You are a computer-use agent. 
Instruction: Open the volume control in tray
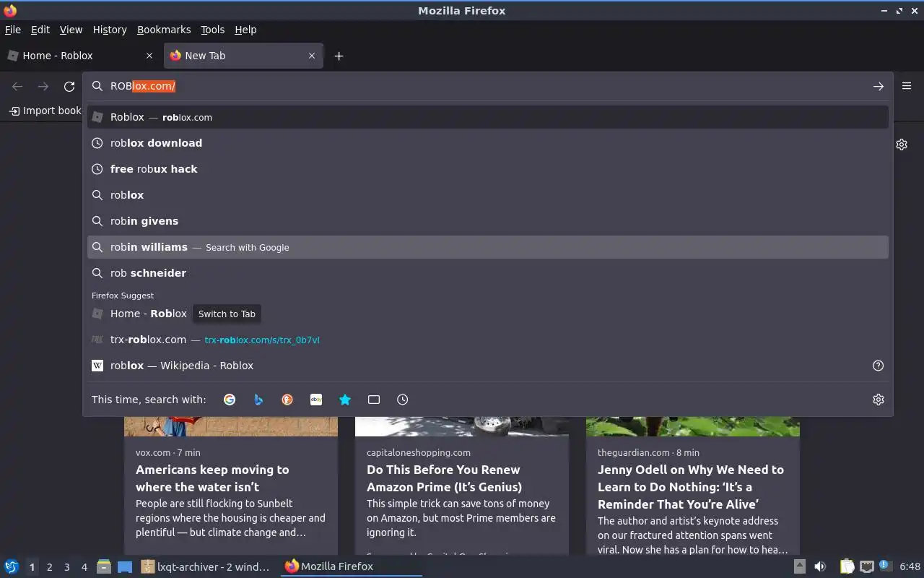819,566
